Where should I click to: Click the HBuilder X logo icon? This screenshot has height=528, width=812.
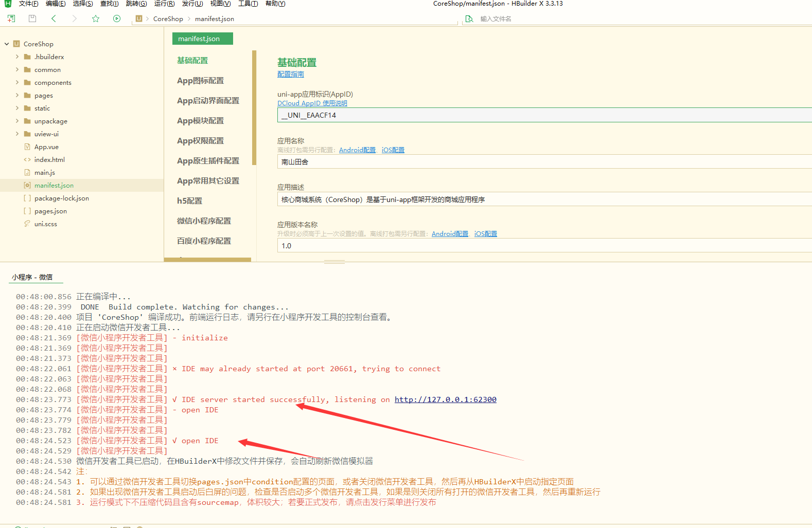[x=8, y=4]
